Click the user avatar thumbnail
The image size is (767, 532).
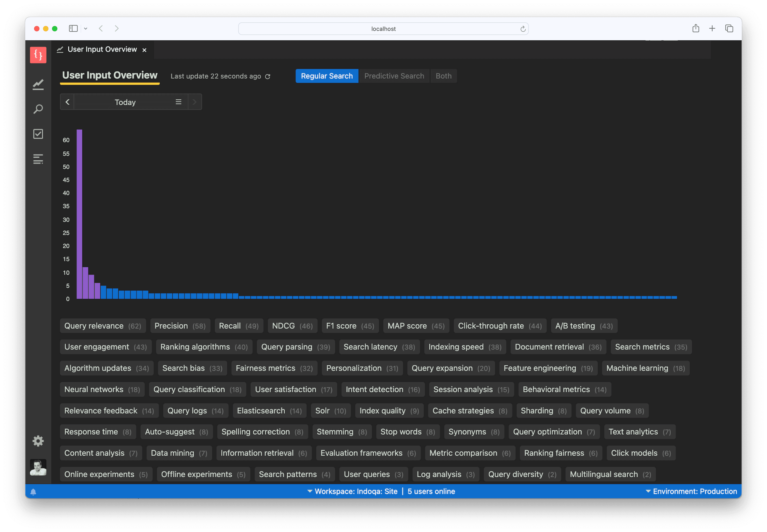38,467
